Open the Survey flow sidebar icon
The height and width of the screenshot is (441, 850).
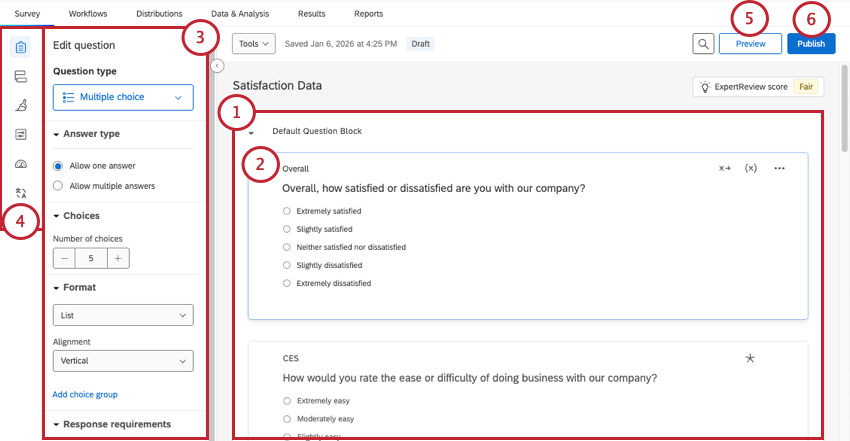(21, 76)
